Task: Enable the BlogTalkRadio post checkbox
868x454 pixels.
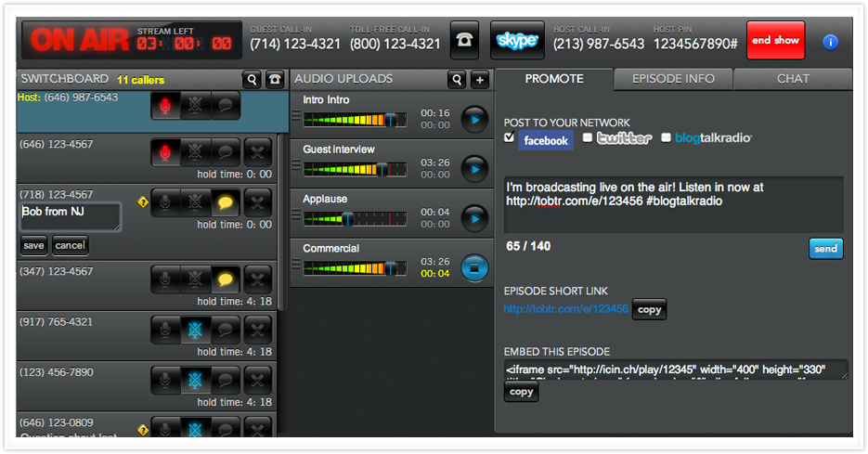Action: tap(666, 138)
